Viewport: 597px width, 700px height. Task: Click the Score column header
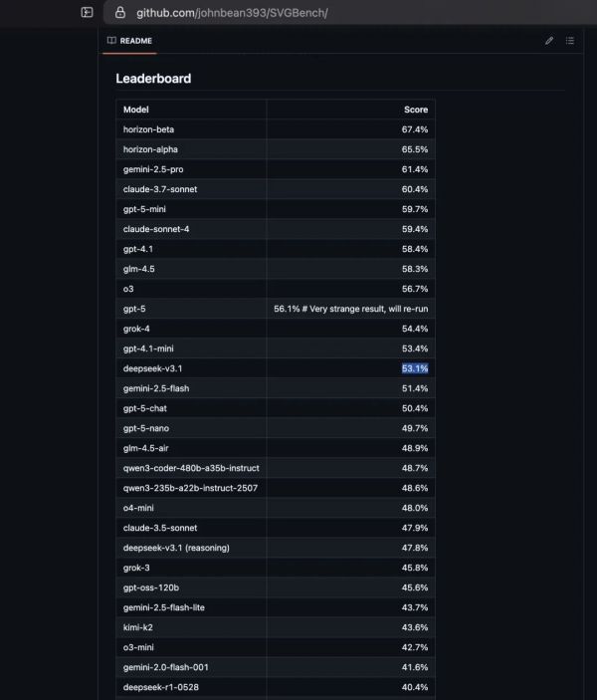click(416, 110)
